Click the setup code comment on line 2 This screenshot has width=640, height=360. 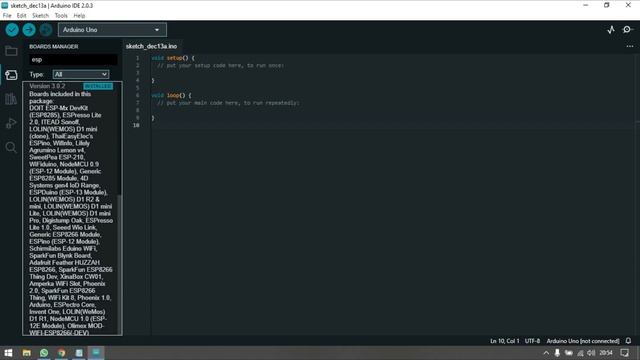[x=220, y=65]
